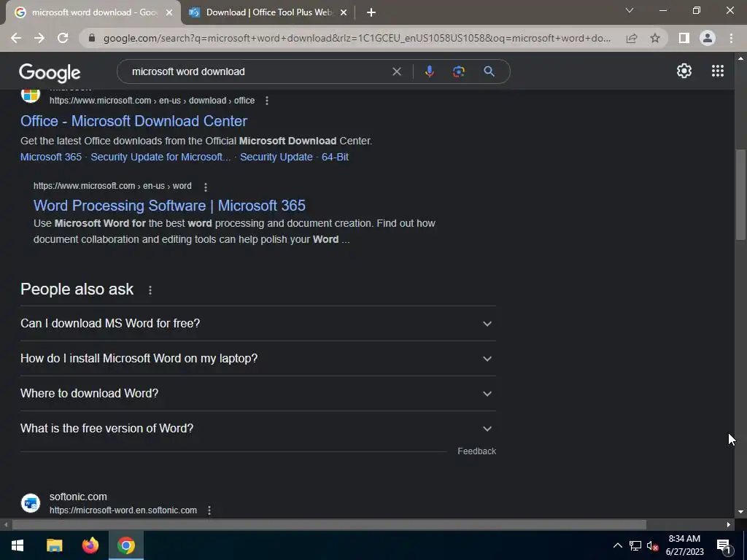Open Chrome side panel icon
The width and height of the screenshot is (747, 560).
click(684, 38)
